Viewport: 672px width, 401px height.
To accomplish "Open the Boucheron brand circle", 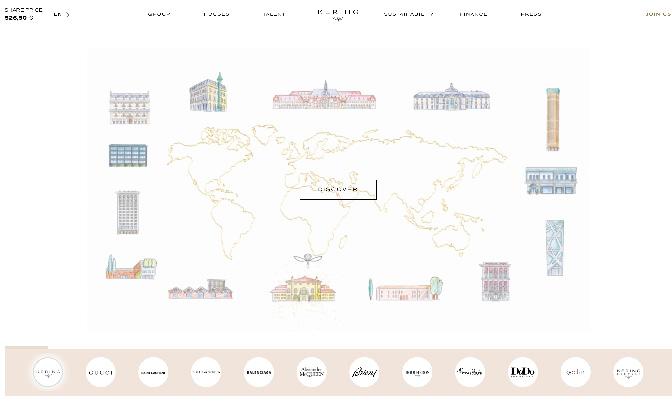I will [417, 372].
